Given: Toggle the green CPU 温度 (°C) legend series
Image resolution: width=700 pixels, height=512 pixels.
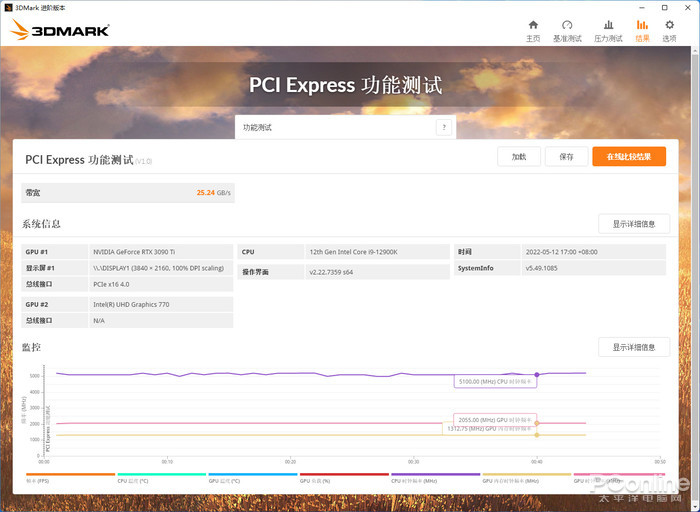Looking at the screenshot, I should point(161,478).
